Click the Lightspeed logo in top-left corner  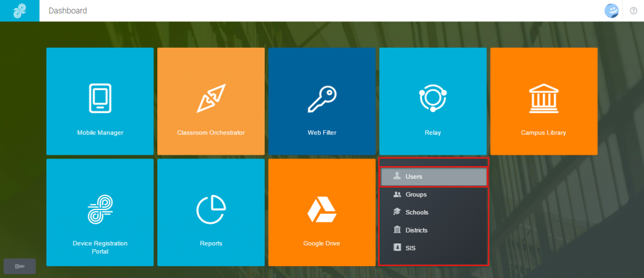(19, 11)
